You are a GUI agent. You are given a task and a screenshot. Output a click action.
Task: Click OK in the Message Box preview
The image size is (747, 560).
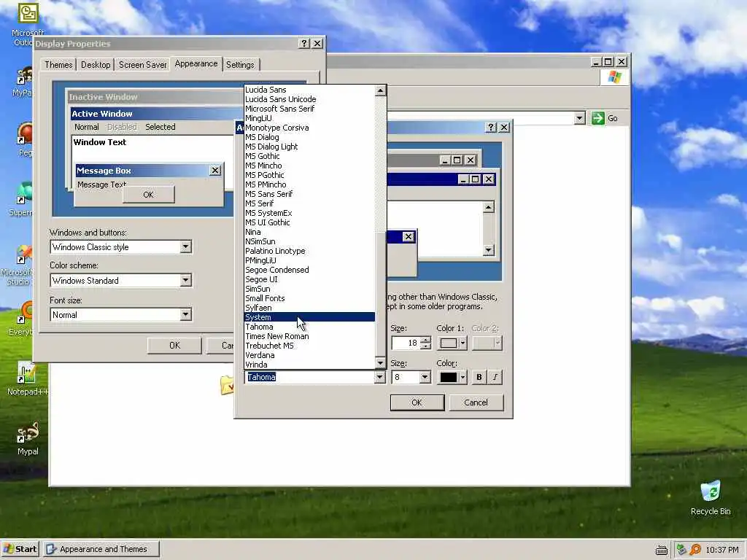coord(148,194)
